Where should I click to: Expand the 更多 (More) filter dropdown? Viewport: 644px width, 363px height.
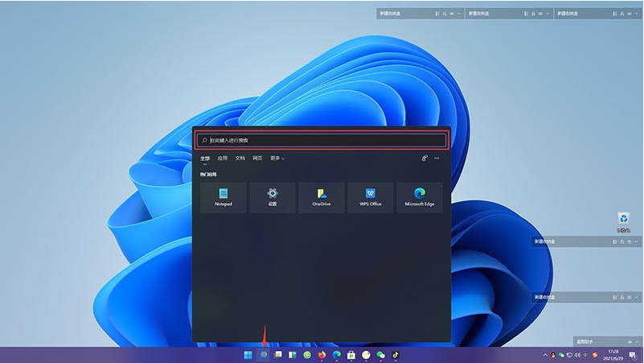(x=277, y=159)
